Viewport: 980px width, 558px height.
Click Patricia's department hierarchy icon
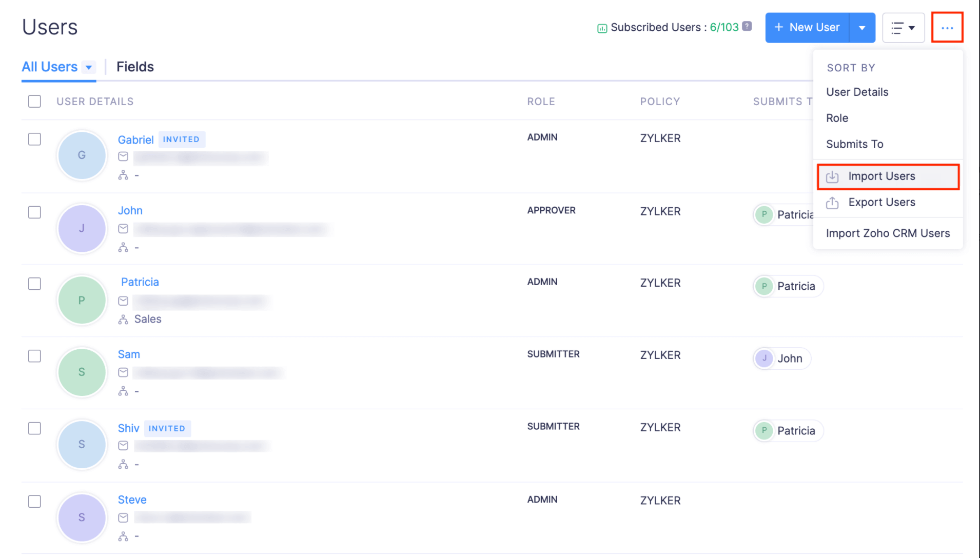click(123, 320)
